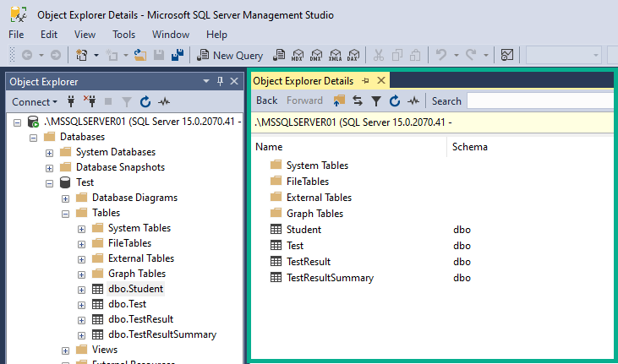
Task: Click the Navigate Forward toolbar icon
Action: pos(56,55)
